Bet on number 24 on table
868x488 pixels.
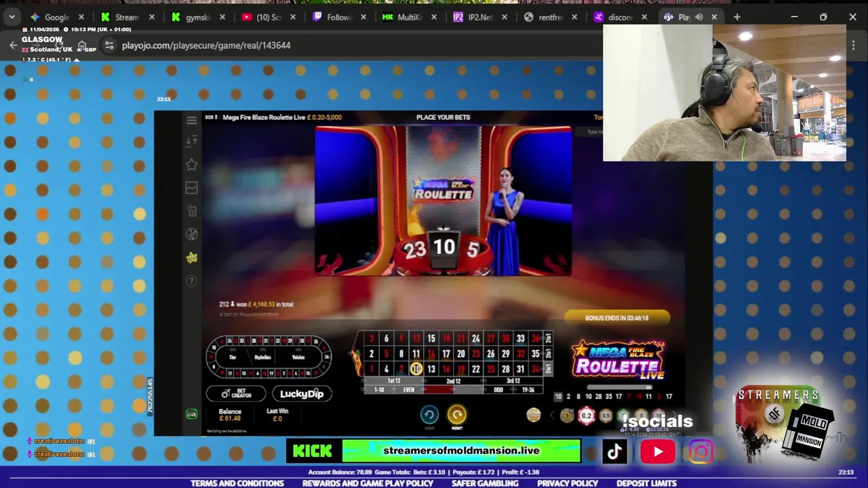tap(476, 338)
